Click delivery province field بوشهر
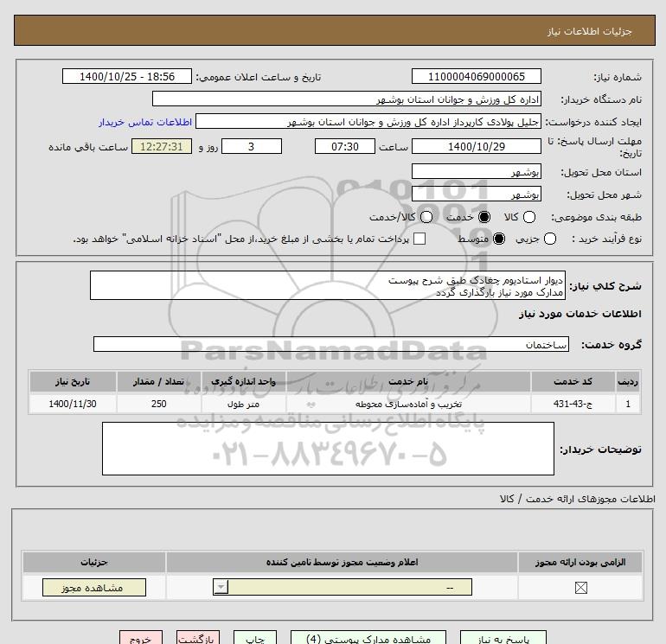Viewport: 666px width, 644px height. [x=476, y=171]
